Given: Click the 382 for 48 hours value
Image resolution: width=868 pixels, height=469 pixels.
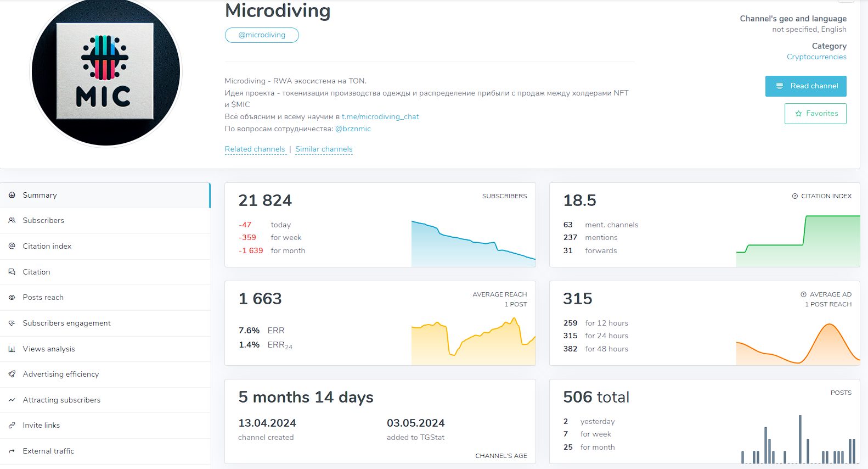Looking at the screenshot, I should [x=570, y=349].
